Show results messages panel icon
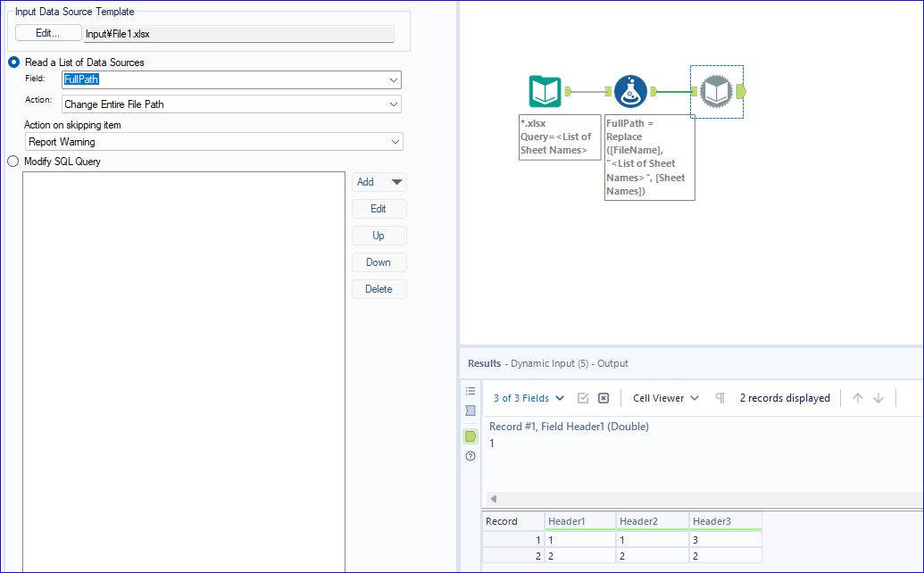924x573 pixels. 470,411
